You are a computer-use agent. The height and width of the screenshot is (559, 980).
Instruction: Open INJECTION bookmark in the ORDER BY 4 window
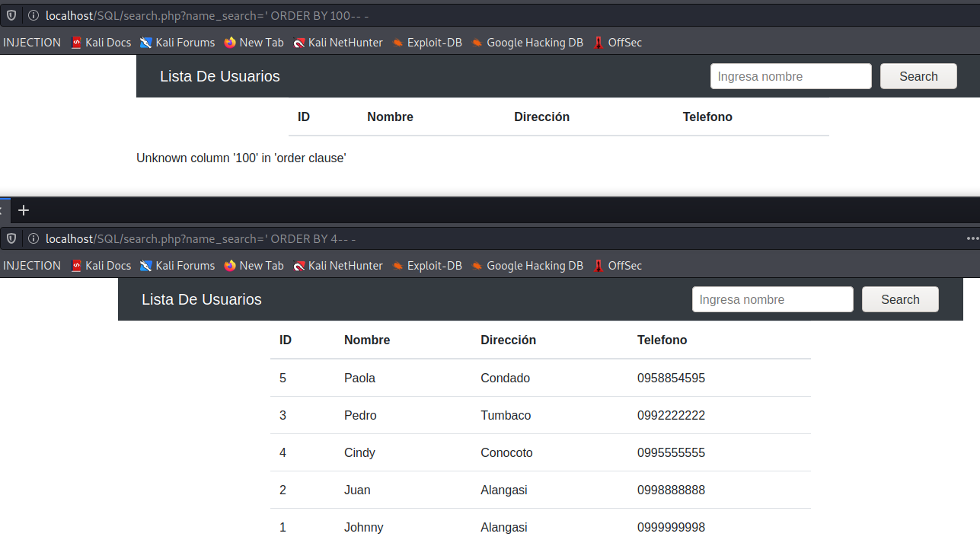point(32,266)
